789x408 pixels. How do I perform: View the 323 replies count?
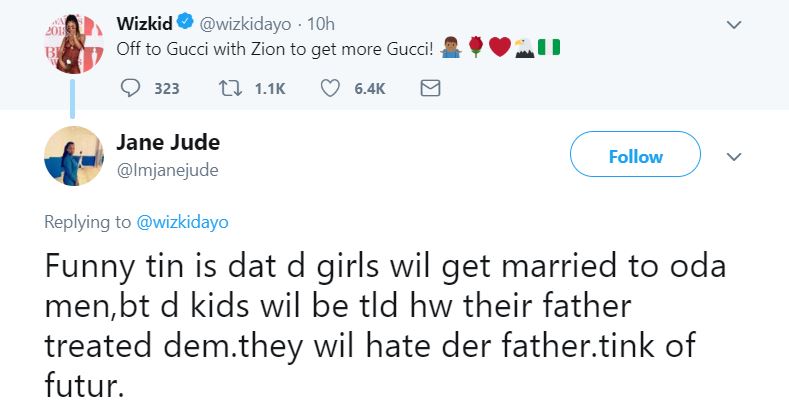pyautogui.click(x=167, y=88)
